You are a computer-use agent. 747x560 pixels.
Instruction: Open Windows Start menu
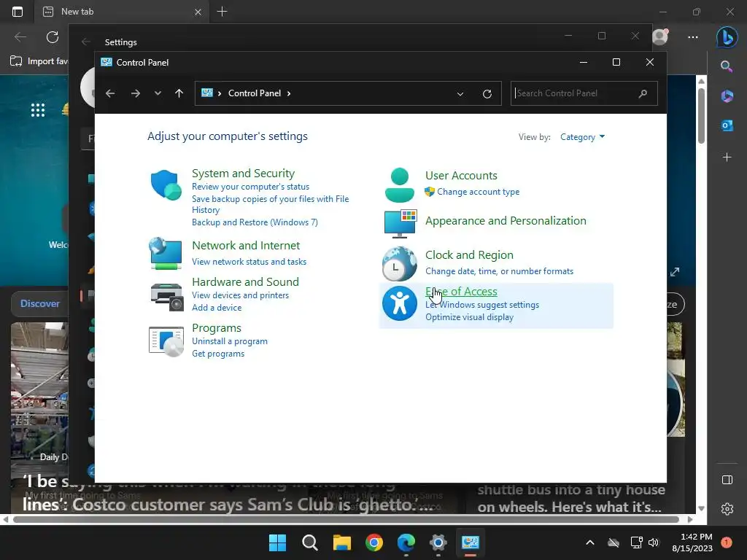(x=277, y=542)
